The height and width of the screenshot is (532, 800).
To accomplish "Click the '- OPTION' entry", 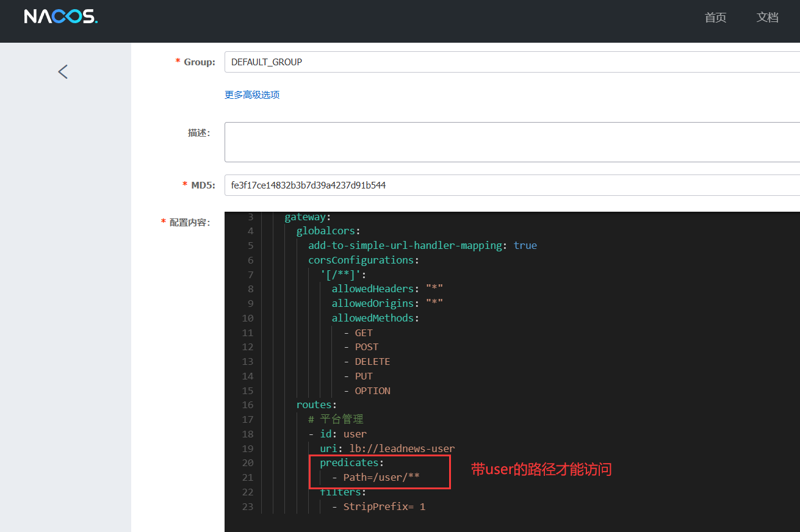I will [367, 390].
